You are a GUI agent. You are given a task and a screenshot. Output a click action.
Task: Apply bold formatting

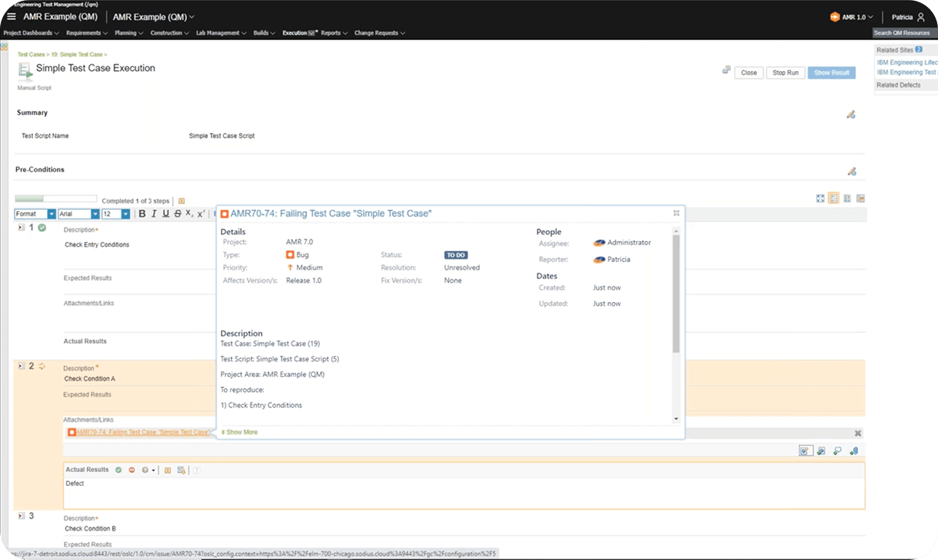pos(142,214)
